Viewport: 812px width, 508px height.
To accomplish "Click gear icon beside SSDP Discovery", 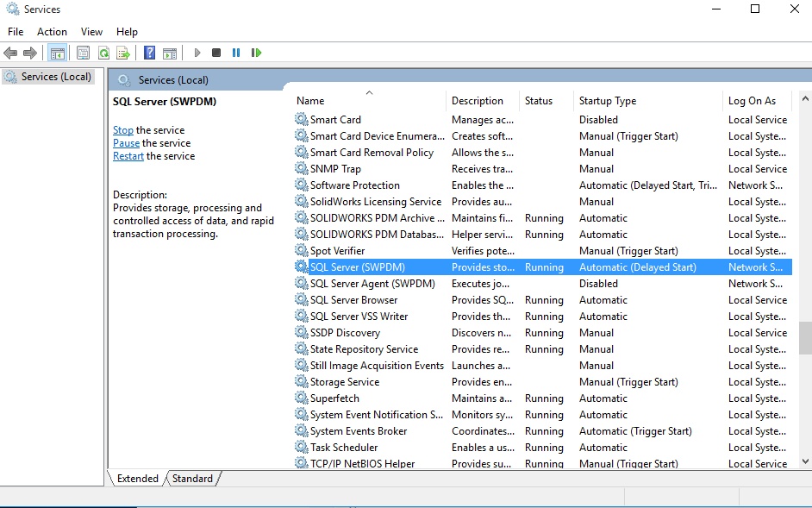I will 302,332.
